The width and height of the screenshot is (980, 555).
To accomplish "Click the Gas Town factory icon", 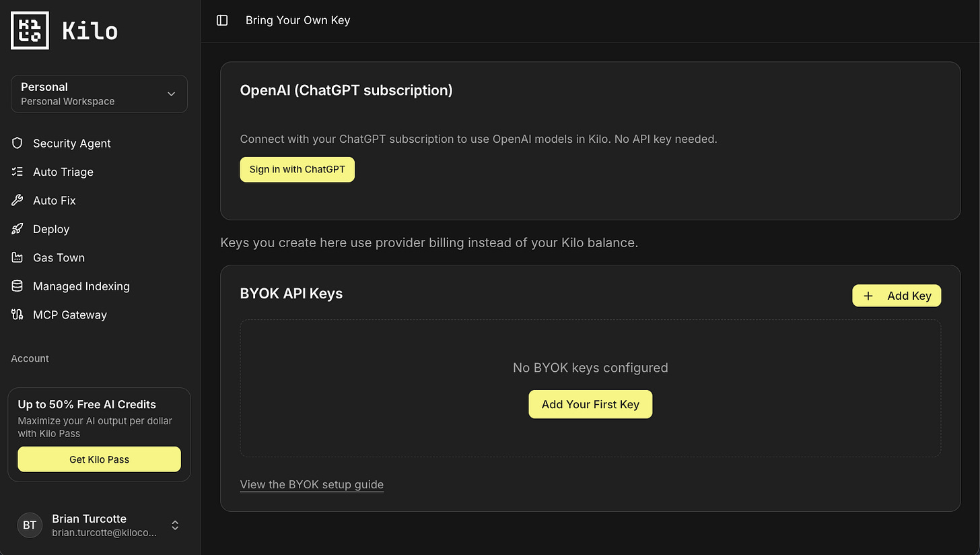I will (17, 257).
